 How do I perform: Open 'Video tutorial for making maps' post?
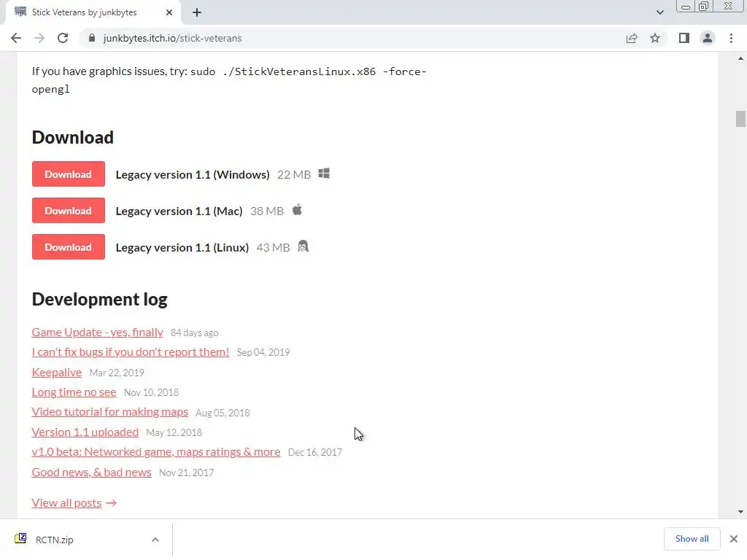click(110, 412)
